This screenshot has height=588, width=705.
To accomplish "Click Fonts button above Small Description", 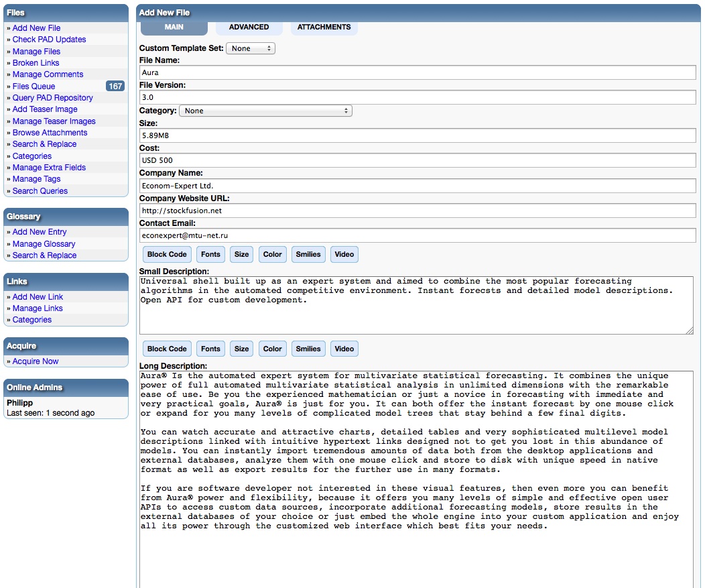I will coord(210,254).
